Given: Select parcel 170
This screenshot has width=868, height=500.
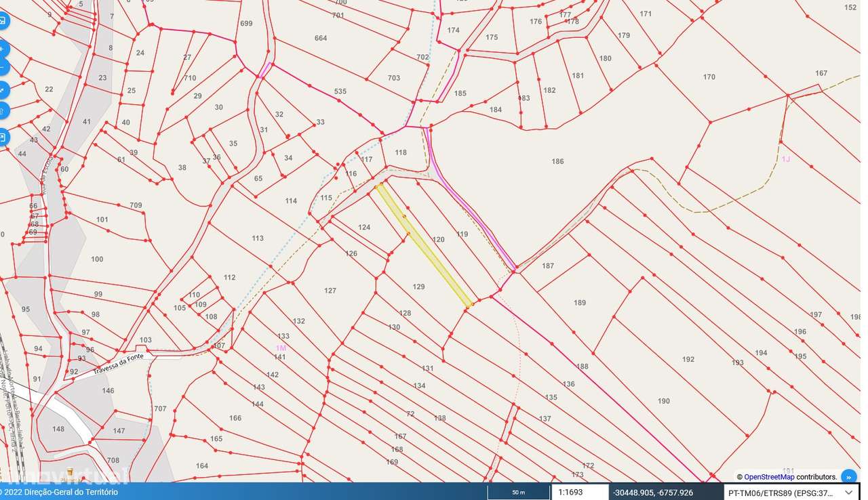Looking at the screenshot, I should pos(709,77).
